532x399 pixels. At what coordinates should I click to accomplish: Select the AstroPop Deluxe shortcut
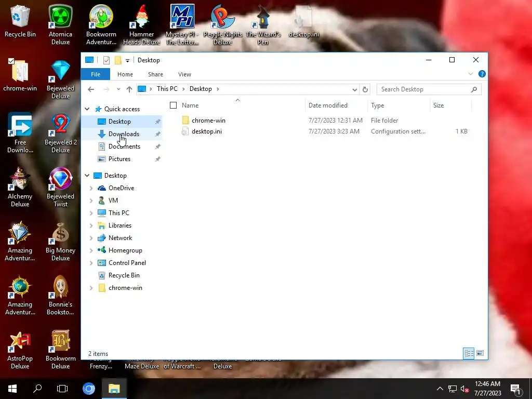[20, 349]
